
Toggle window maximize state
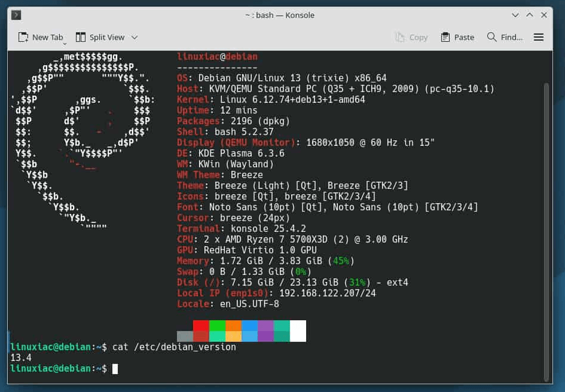529,15
